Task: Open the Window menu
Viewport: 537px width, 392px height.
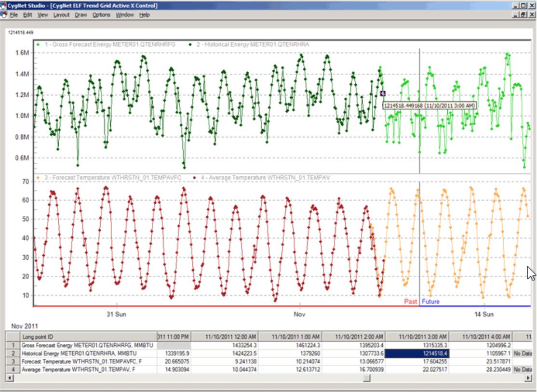Action: (125, 15)
